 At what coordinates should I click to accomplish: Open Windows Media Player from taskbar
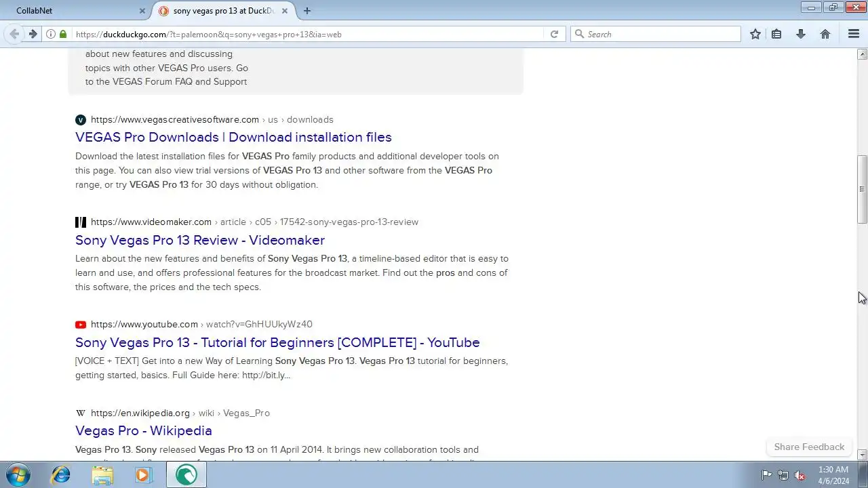click(143, 475)
